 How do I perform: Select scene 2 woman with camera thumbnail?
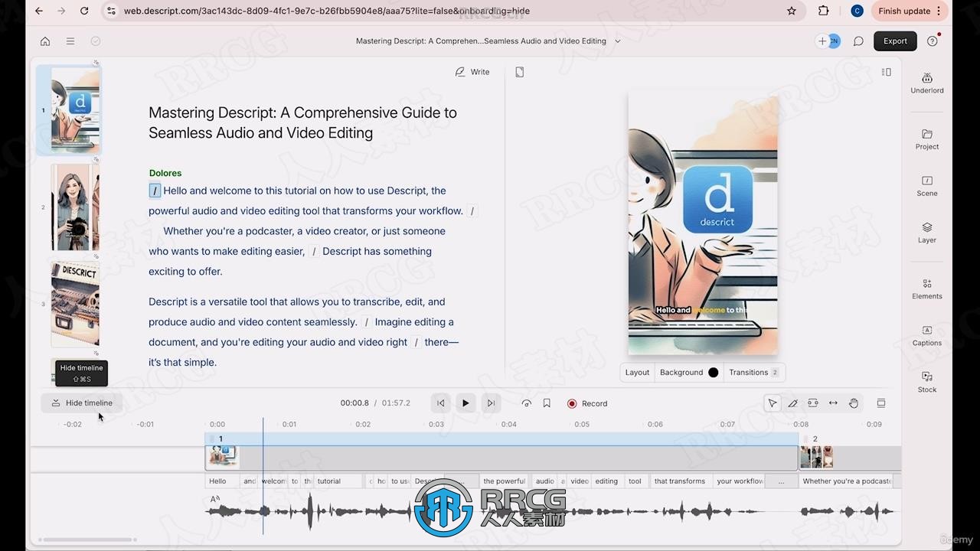pos(75,207)
